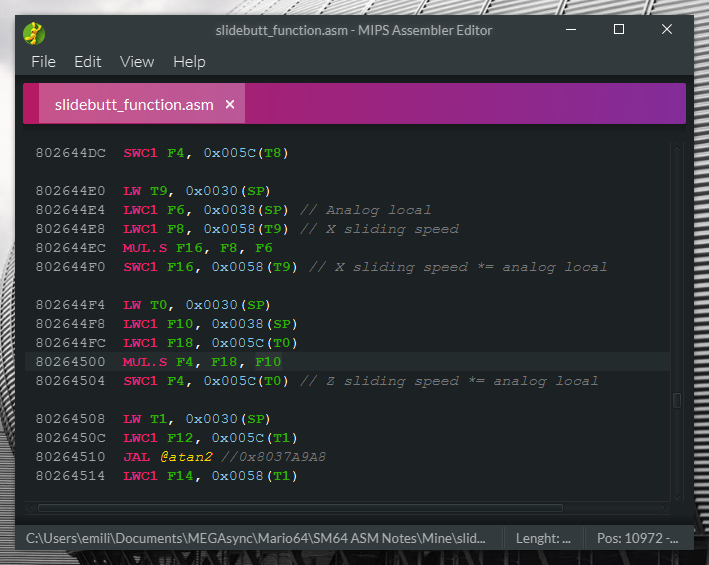Image resolution: width=709 pixels, height=565 pixels.
Task: Click the MIPS Assembler Editor app icon
Action: tap(34, 33)
